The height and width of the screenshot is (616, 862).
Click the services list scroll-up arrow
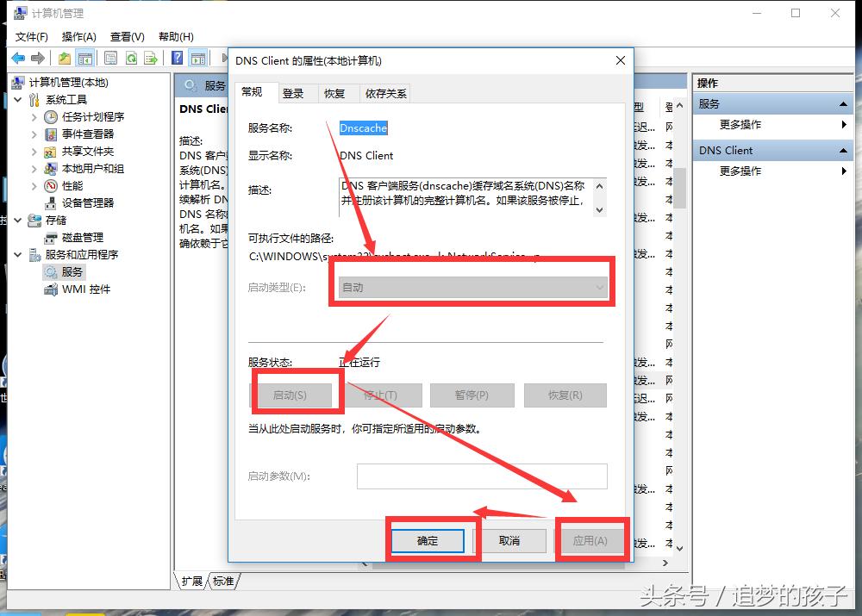680,105
